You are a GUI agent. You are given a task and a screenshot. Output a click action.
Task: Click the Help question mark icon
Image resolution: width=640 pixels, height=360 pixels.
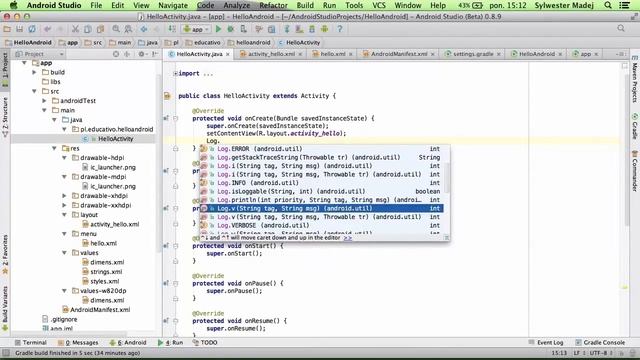[x=339, y=29]
